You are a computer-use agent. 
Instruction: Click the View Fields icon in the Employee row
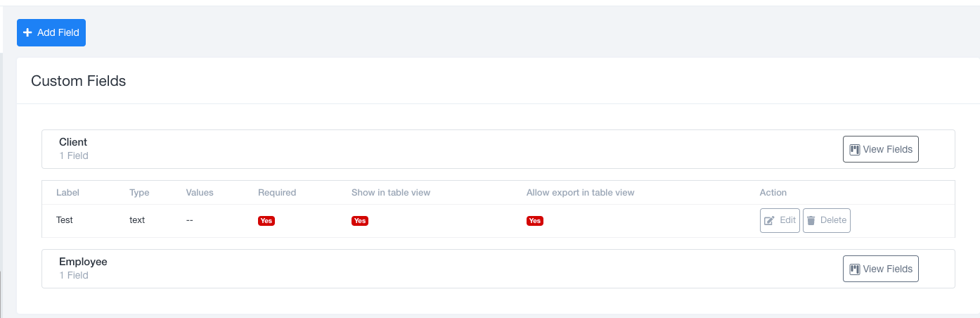click(855, 269)
